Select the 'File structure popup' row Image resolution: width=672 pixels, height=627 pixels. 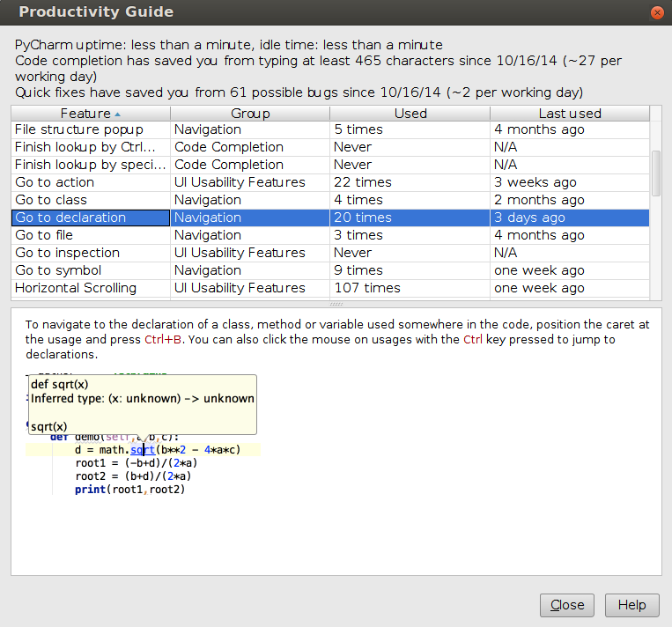(330, 129)
